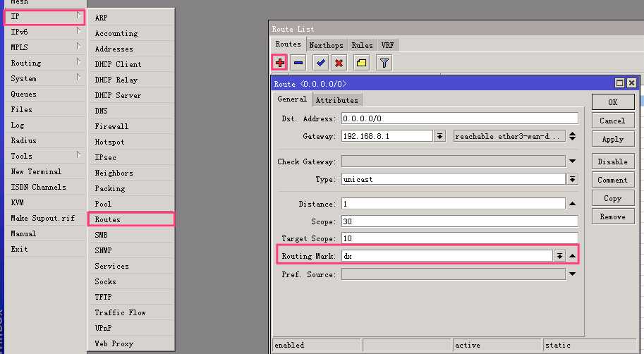Screen dimensions: 644x354
Task: Open the Tools submenu
Action: pyautogui.click(x=44, y=156)
